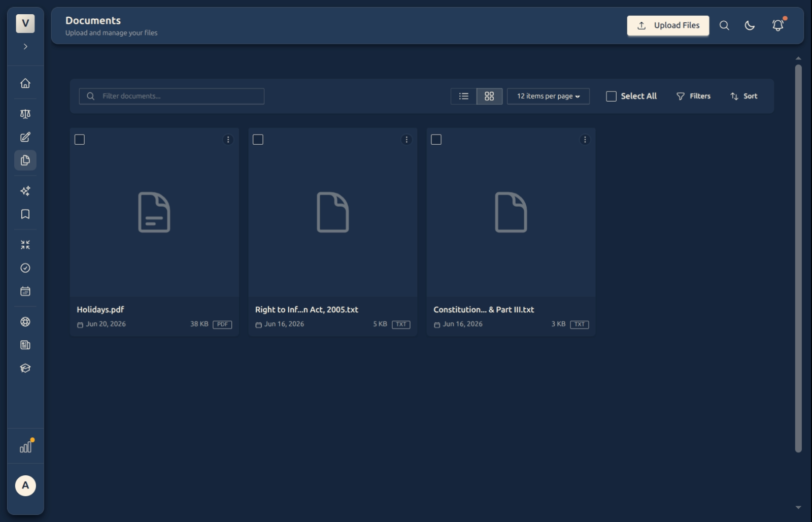Tick the checkbox on Holidays.pdf card
812x522 pixels.
80,140
